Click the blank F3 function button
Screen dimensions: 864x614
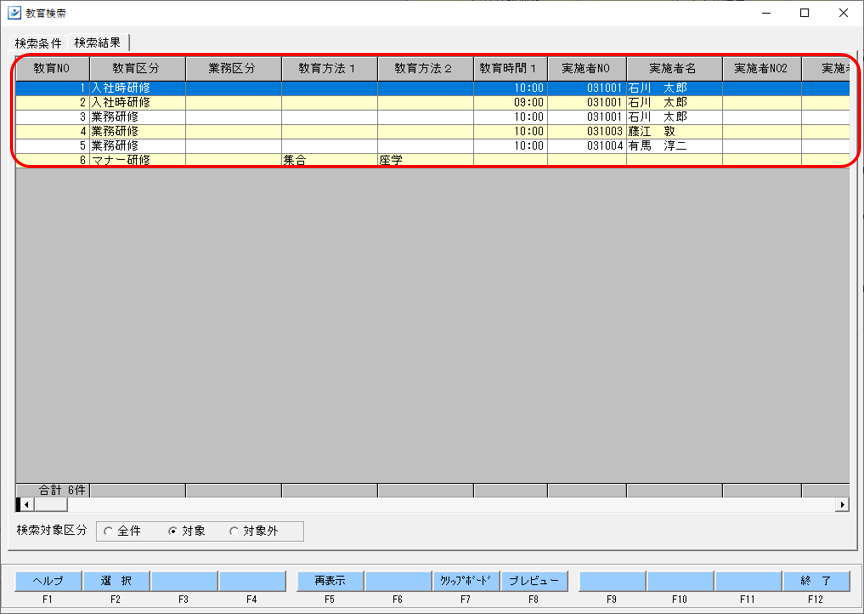pyautogui.click(x=183, y=581)
